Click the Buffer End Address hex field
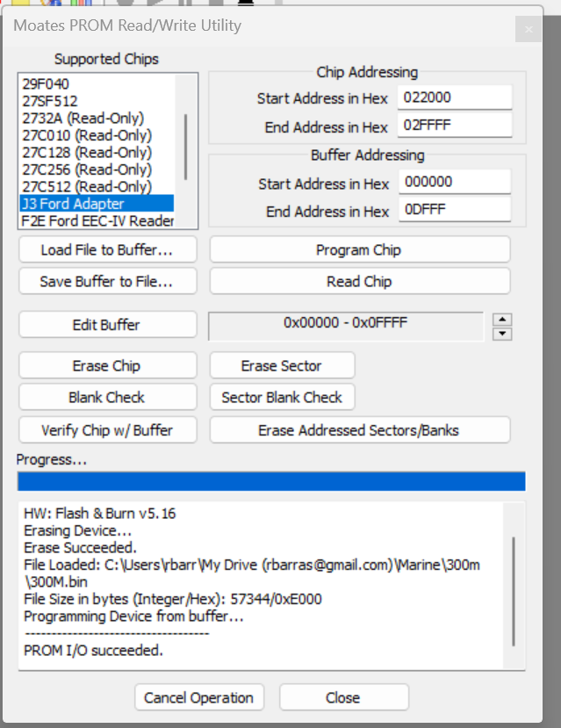Screen dimensions: 561x728 coord(454,212)
